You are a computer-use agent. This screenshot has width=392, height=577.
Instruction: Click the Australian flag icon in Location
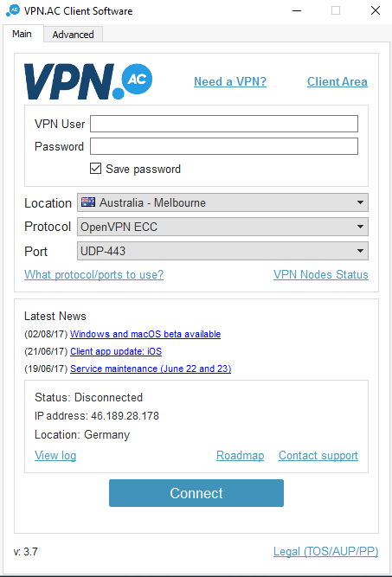point(88,202)
